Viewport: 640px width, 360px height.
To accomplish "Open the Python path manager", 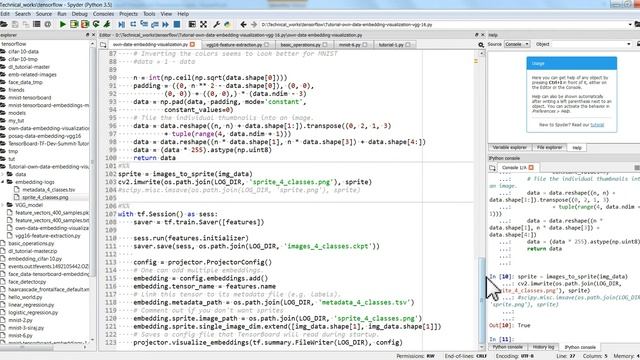I will (x=228, y=24).
